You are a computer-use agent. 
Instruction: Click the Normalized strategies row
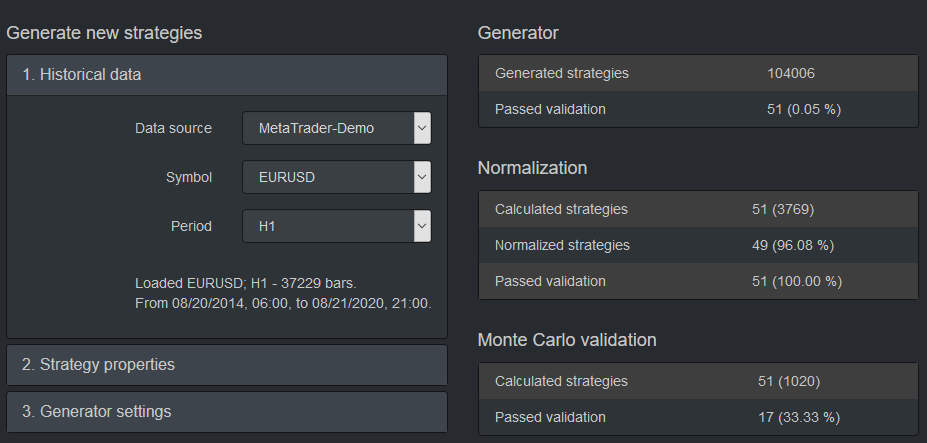[698, 245]
